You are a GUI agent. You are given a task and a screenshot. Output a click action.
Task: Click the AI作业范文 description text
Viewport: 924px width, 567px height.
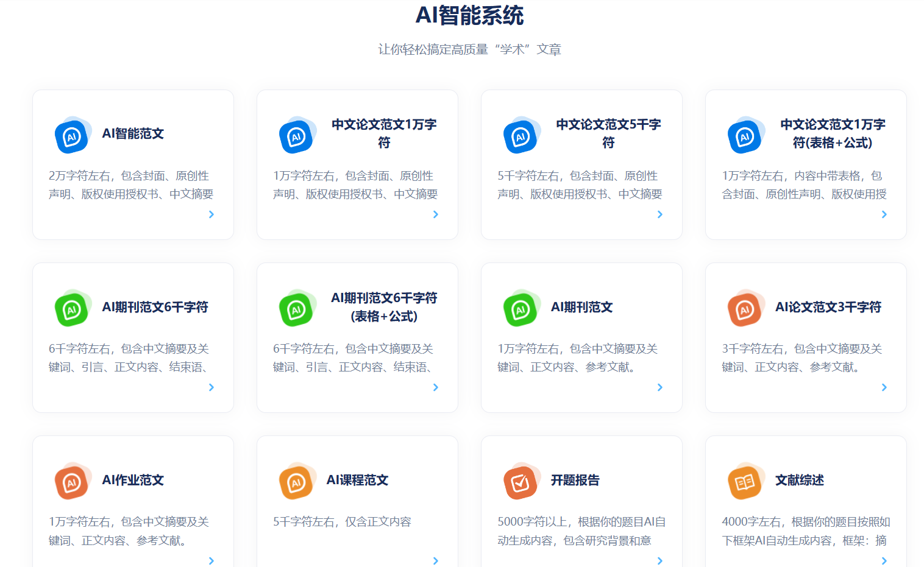coord(129,531)
